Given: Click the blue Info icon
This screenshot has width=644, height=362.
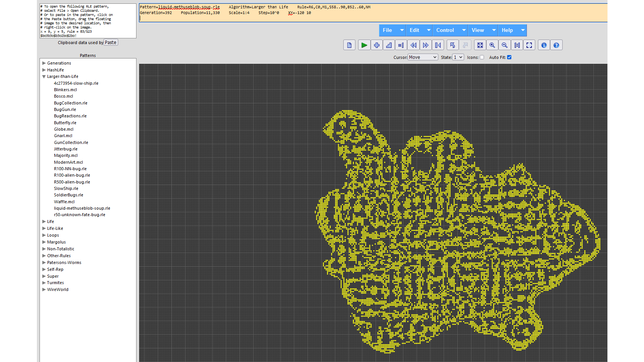Looking at the screenshot, I should 544,45.
